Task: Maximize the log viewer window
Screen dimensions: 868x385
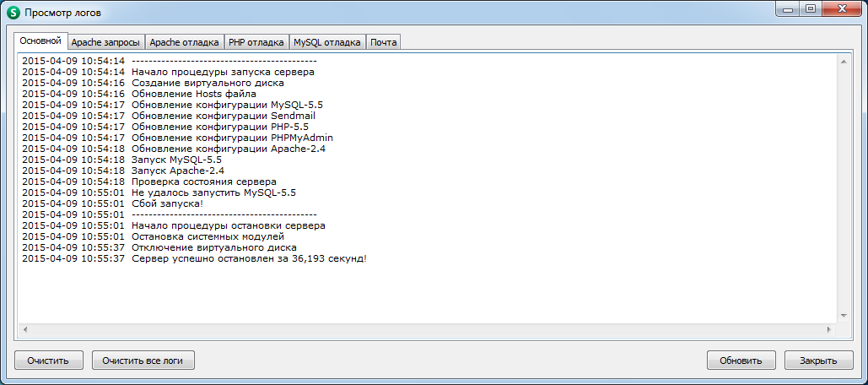Action: coord(811,9)
